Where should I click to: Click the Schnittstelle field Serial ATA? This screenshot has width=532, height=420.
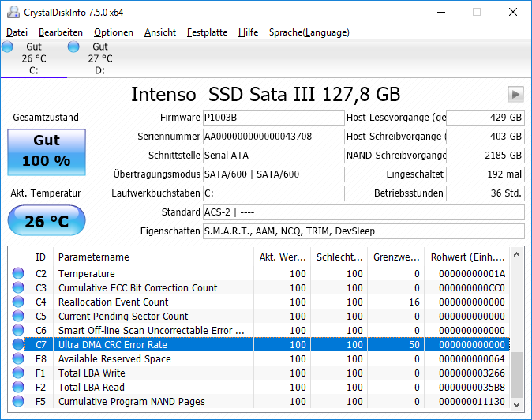(273, 156)
